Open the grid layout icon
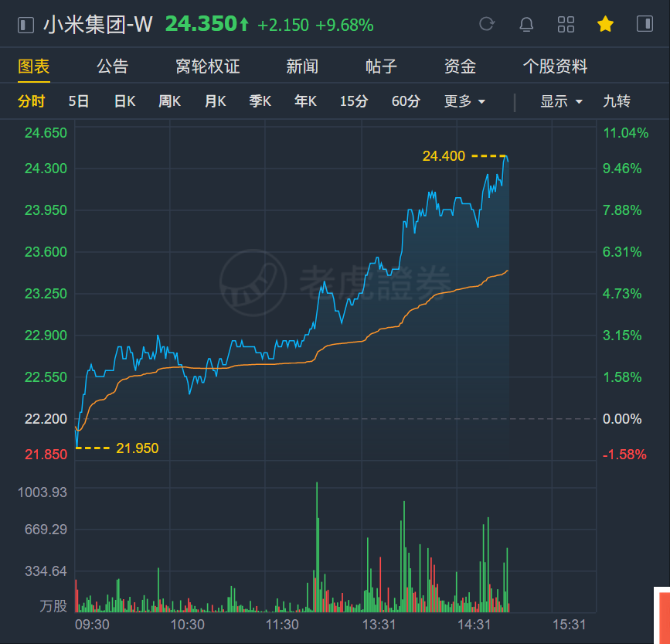This screenshot has height=644, width=670. pyautogui.click(x=566, y=25)
